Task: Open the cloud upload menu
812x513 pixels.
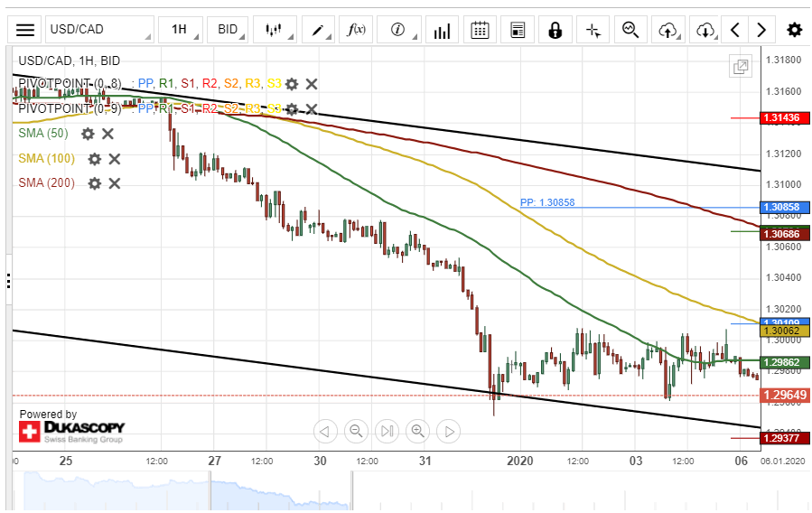Action: coord(668,30)
